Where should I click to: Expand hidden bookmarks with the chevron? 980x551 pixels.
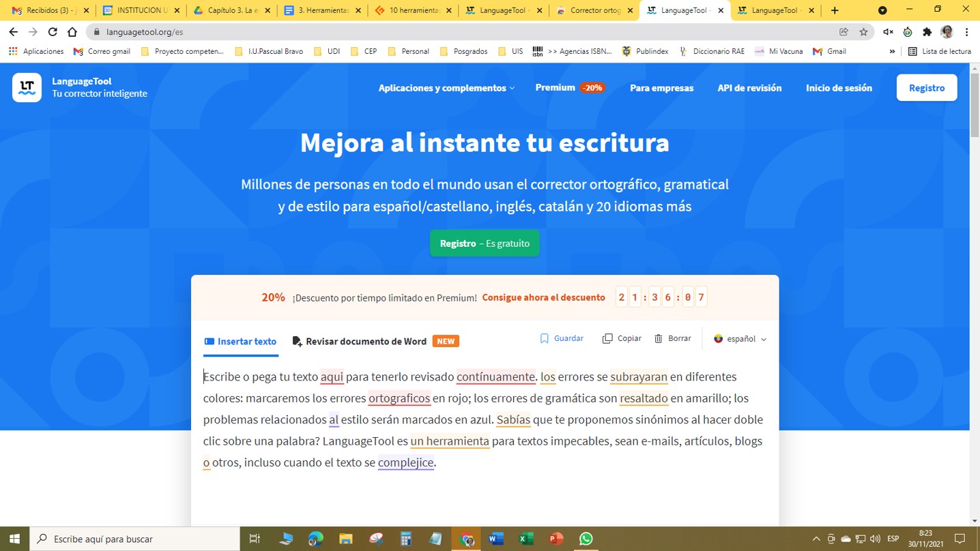(x=892, y=51)
